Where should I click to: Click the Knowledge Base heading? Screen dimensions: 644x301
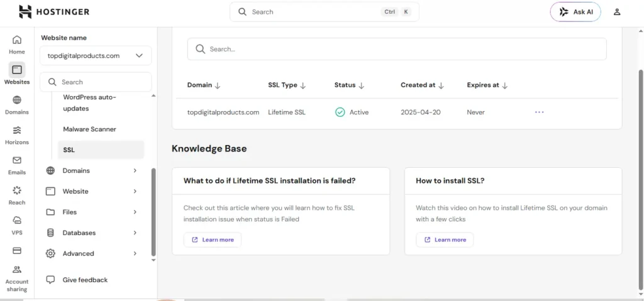(209, 149)
